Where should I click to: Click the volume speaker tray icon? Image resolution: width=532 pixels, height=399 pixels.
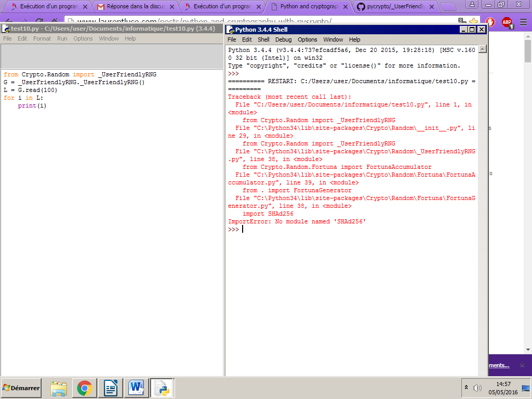477,388
